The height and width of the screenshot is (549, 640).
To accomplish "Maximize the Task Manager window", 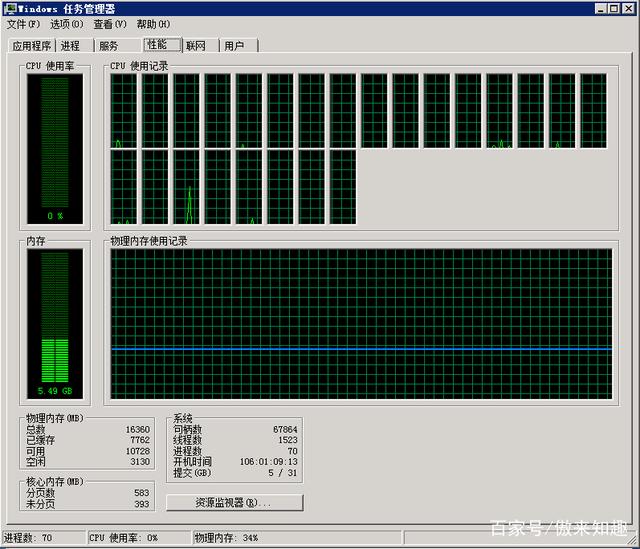I will click(613, 8).
